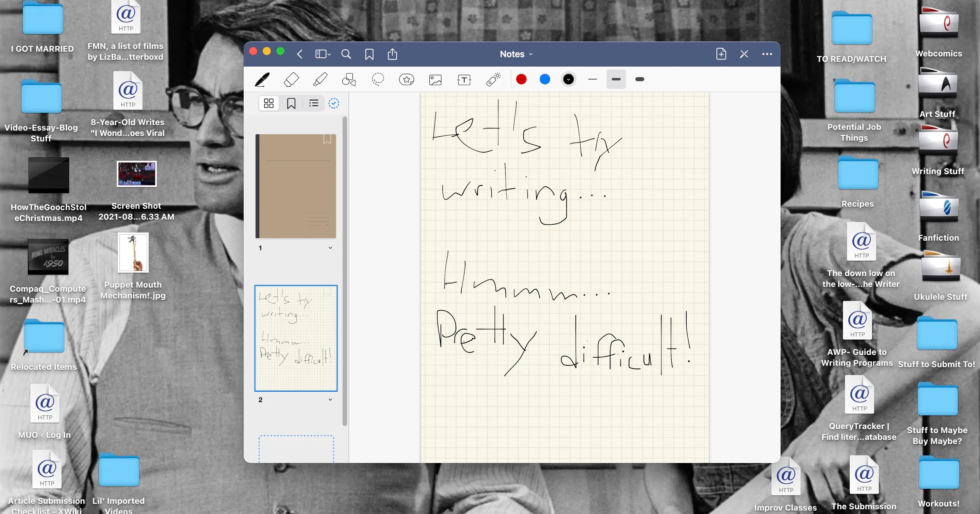Add a new page to the notebook

tap(721, 54)
